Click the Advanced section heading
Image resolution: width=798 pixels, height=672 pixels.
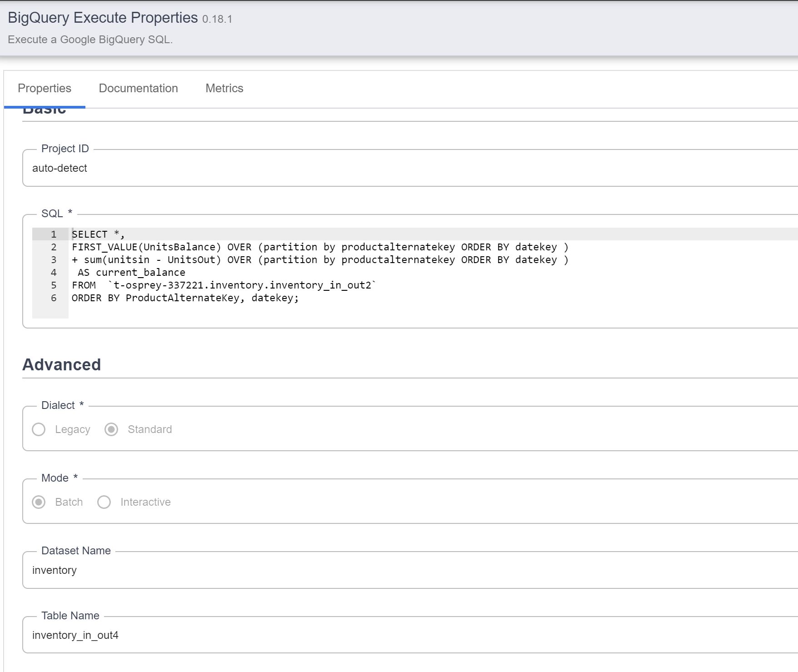coord(62,364)
